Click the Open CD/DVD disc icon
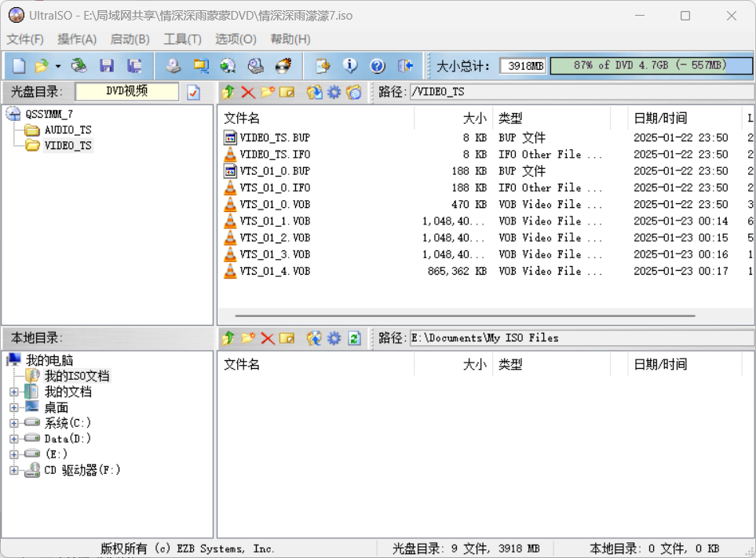Image resolution: width=756 pixels, height=558 pixels. coord(79,66)
